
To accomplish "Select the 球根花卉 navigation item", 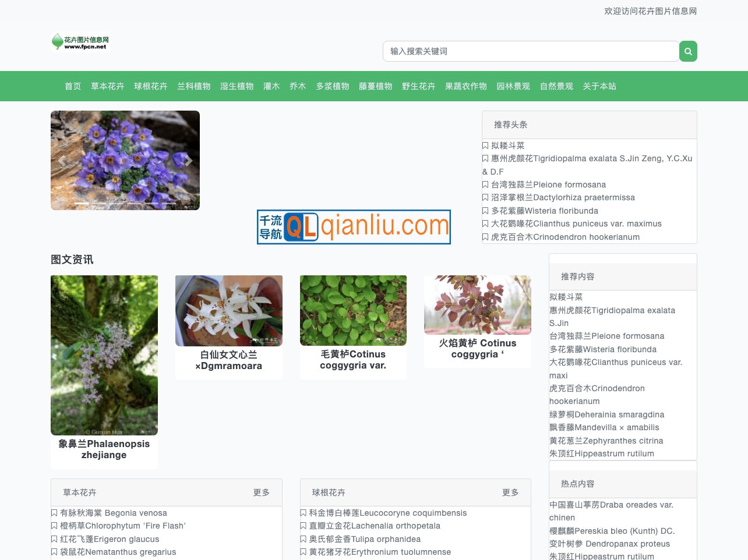I will pyautogui.click(x=150, y=86).
